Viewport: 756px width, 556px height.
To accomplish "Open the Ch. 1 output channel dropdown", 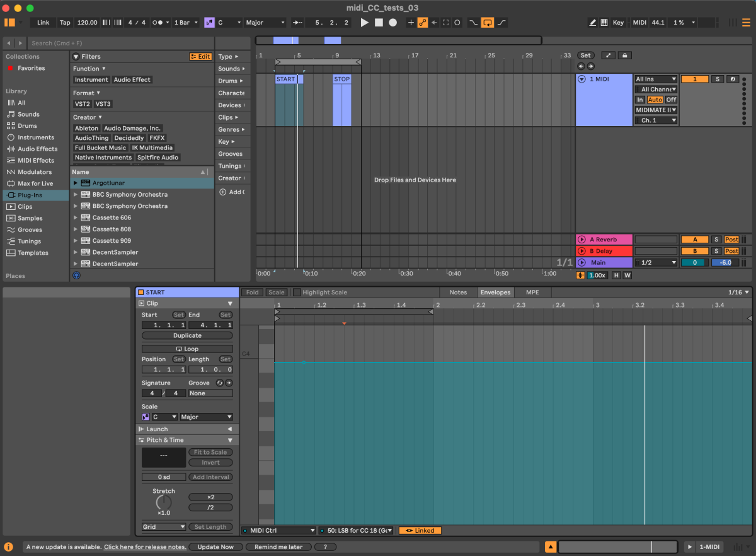I will [x=656, y=120].
